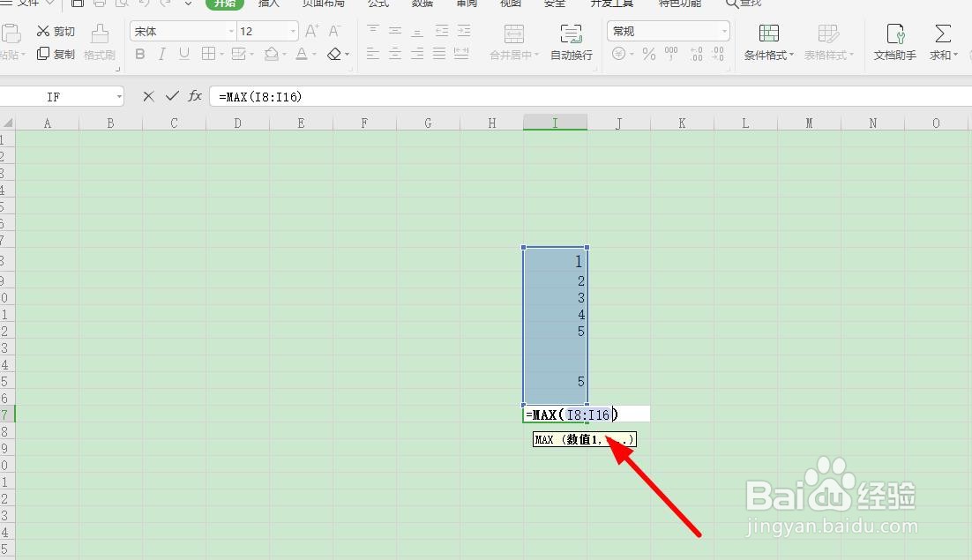Open Table Style (表格样式) menu
The height and width of the screenshot is (560, 972).
click(829, 42)
